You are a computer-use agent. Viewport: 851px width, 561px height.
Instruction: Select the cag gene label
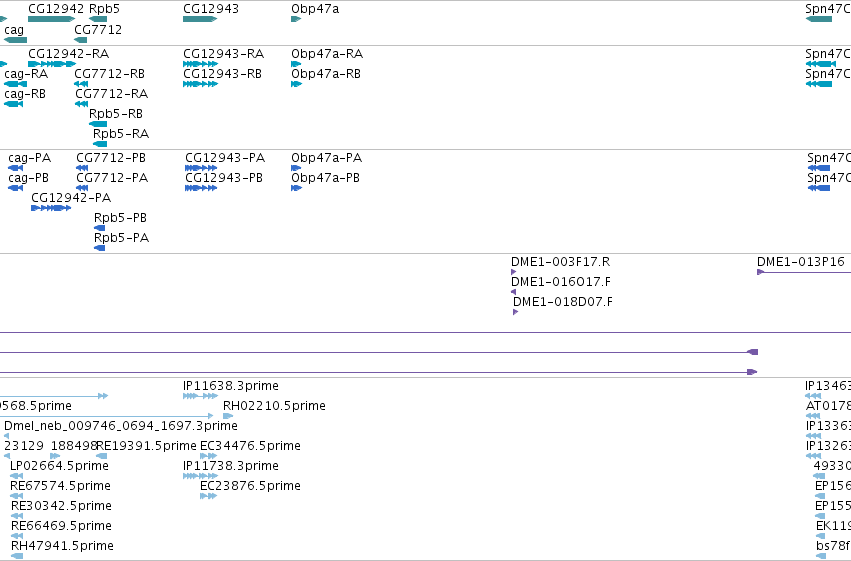point(14,30)
